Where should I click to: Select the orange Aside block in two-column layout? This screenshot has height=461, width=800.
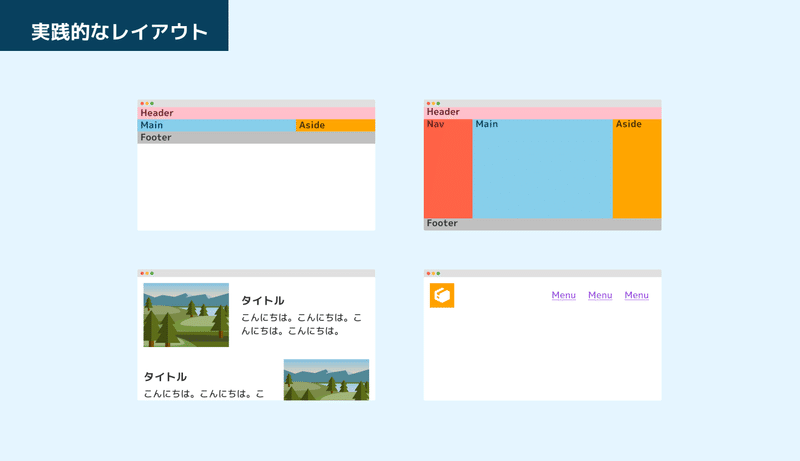pyautogui.click(x=336, y=125)
